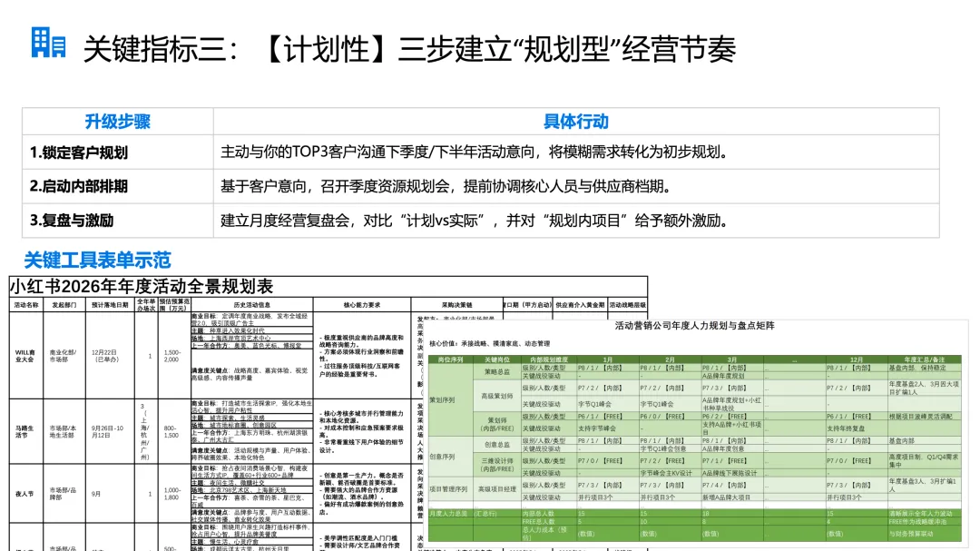
Task: Click the green 内部规划维度 header cell
Action: (x=548, y=359)
